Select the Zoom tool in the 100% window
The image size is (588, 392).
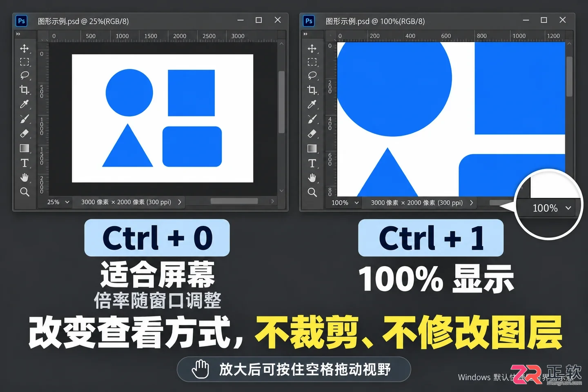click(x=312, y=192)
